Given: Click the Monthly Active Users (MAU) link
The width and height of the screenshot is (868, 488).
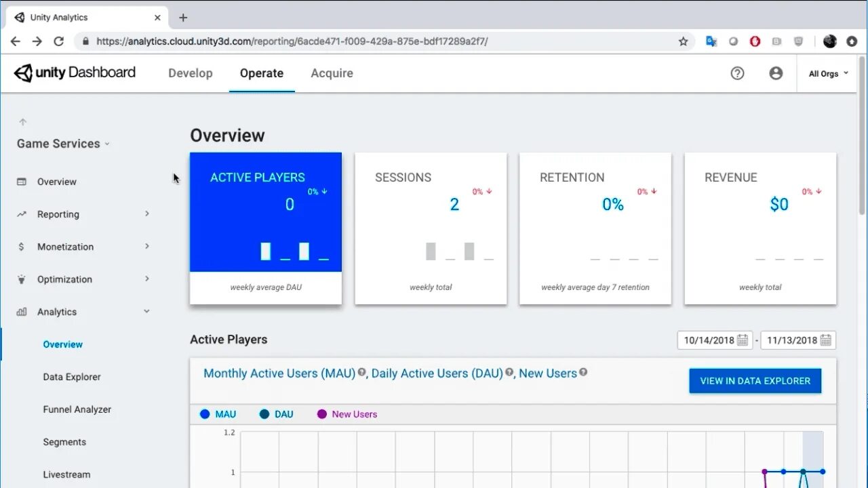Looking at the screenshot, I should click(279, 373).
